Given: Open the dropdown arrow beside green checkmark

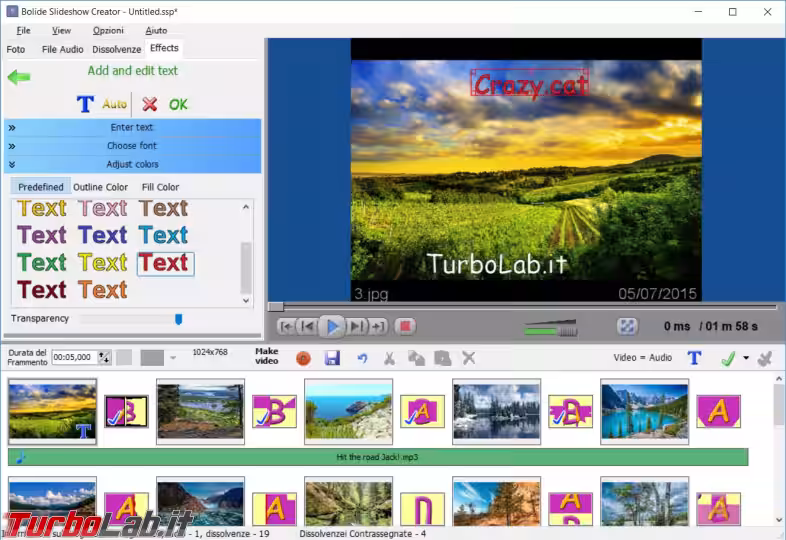Looking at the screenshot, I should pos(746,358).
